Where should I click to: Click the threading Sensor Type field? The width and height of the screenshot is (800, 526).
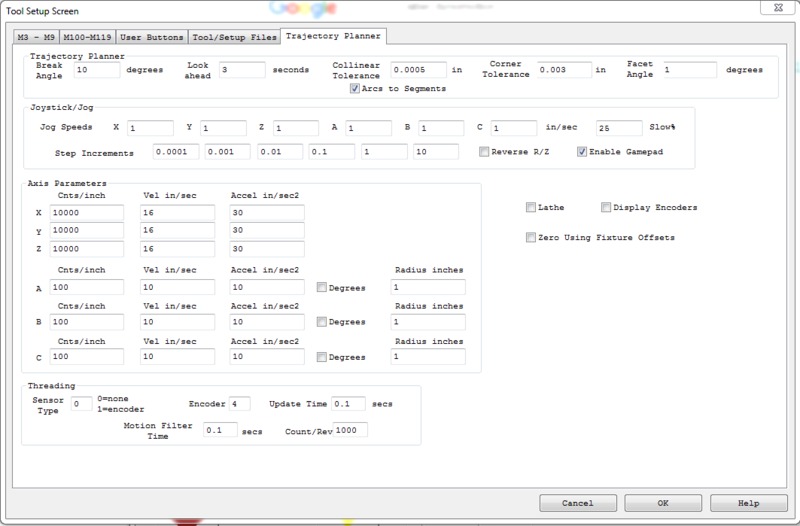pos(81,404)
